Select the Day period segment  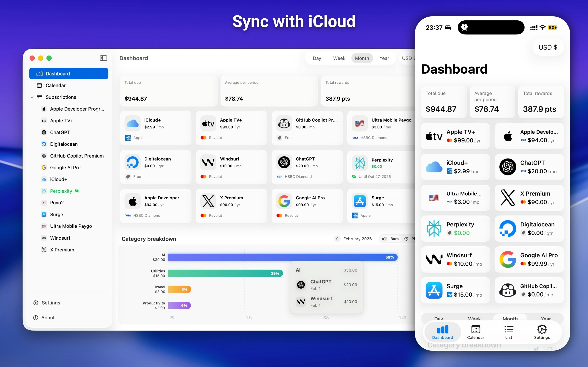(317, 58)
